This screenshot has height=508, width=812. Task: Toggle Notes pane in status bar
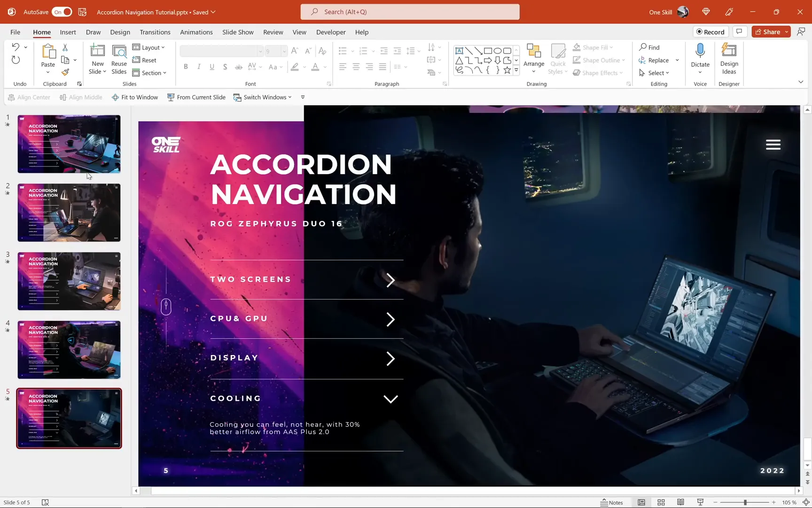pos(611,502)
